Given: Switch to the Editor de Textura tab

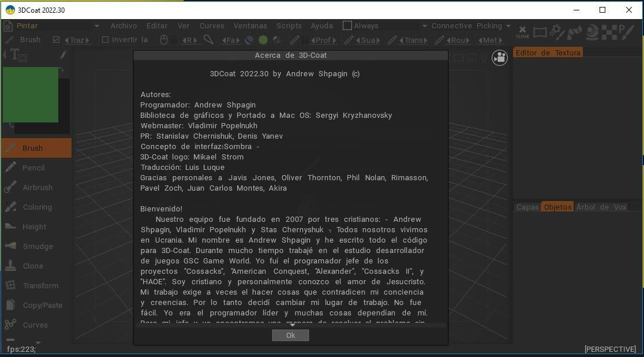Looking at the screenshot, I should (548, 53).
